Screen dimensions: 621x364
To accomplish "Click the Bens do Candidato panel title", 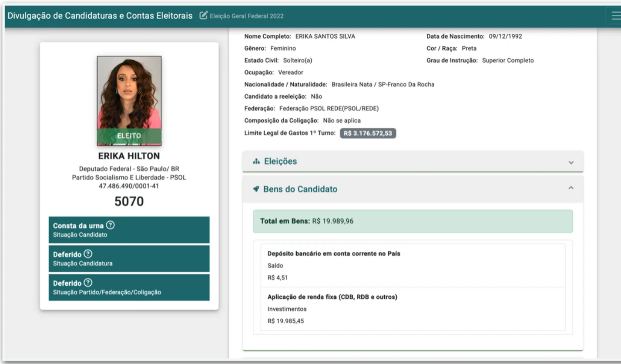I will tap(300, 189).
